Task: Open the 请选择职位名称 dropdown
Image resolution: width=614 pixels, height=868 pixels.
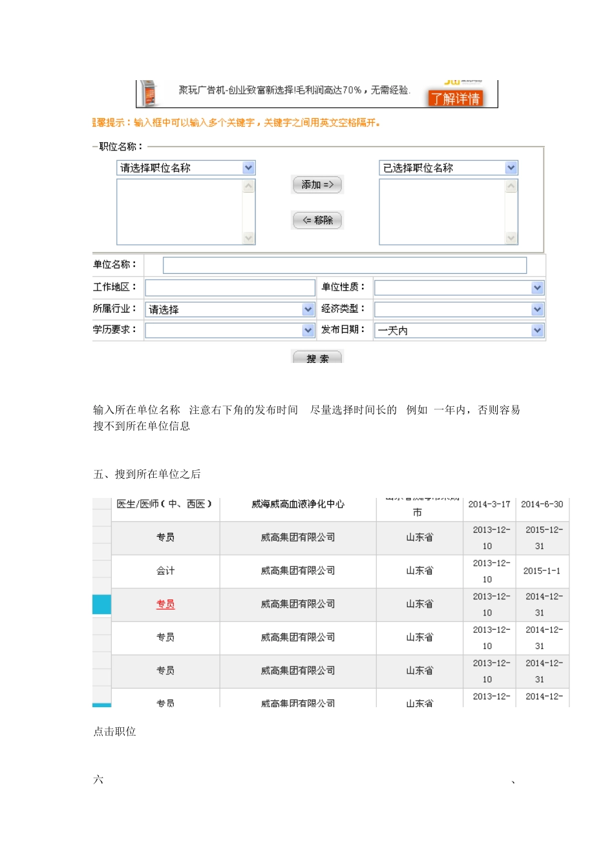Action: click(186, 168)
